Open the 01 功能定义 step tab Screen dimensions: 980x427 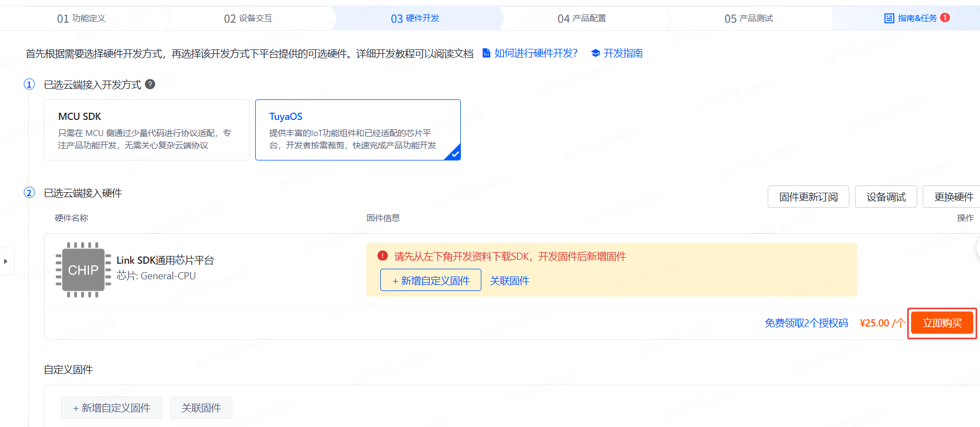(82, 18)
